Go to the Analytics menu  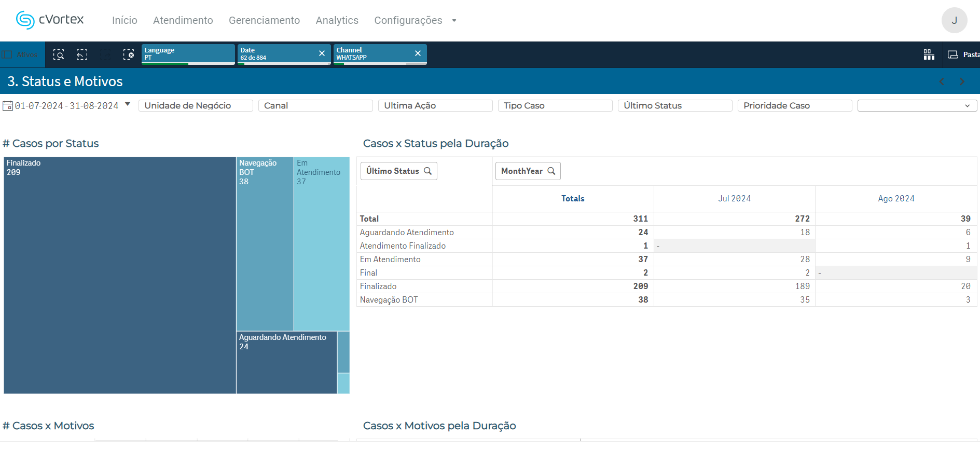point(337,20)
